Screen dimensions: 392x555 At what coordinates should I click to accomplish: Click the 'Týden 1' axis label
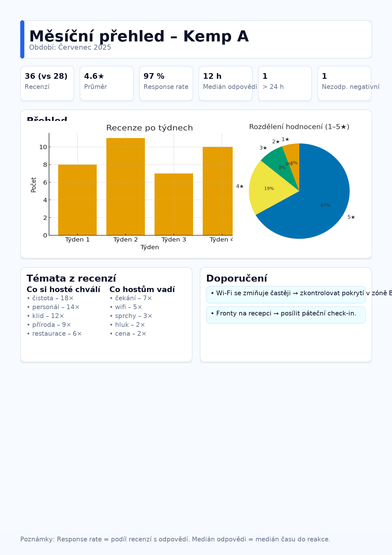click(x=77, y=240)
